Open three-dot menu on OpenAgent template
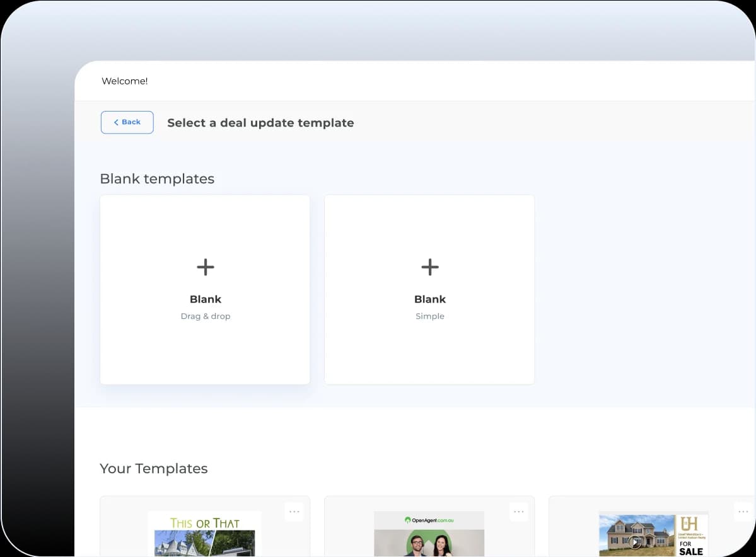The width and height of the screenshot is (756, 557). (518, 512)
